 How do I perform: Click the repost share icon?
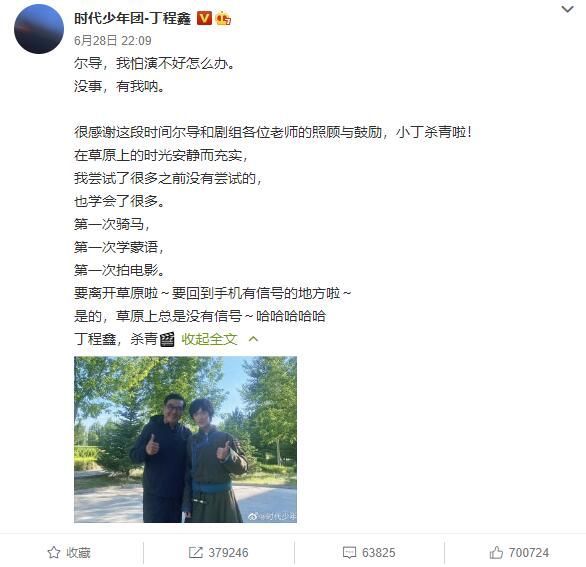[195, 552]
